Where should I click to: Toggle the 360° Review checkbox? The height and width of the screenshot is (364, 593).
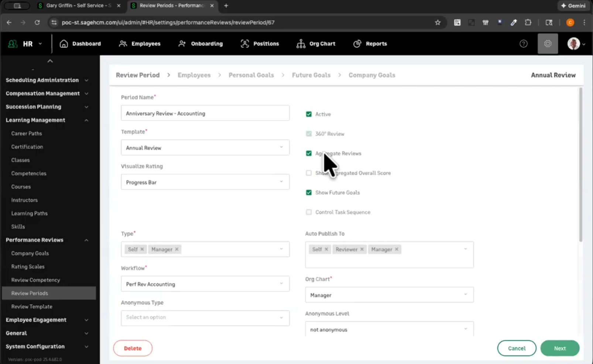309,134
